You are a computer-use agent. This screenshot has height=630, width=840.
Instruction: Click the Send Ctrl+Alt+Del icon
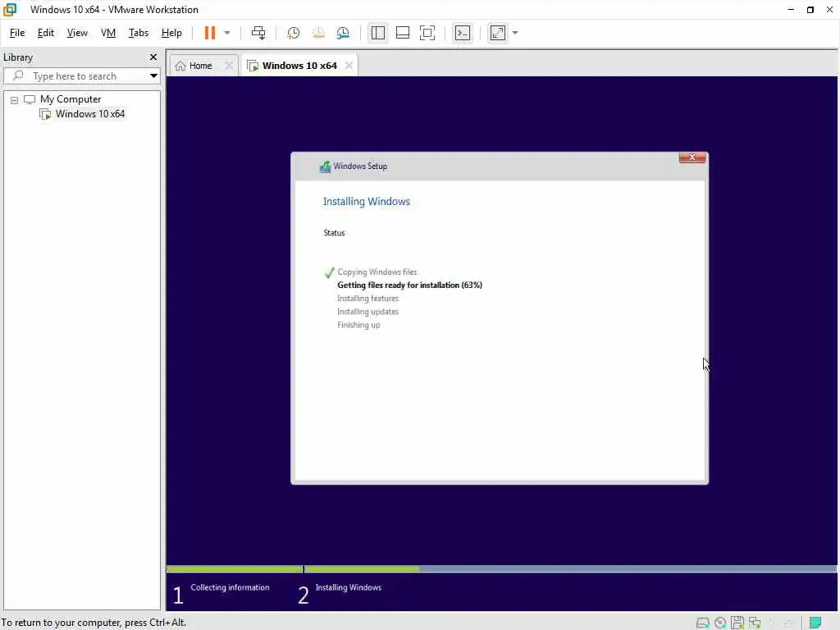pos(258,33)
